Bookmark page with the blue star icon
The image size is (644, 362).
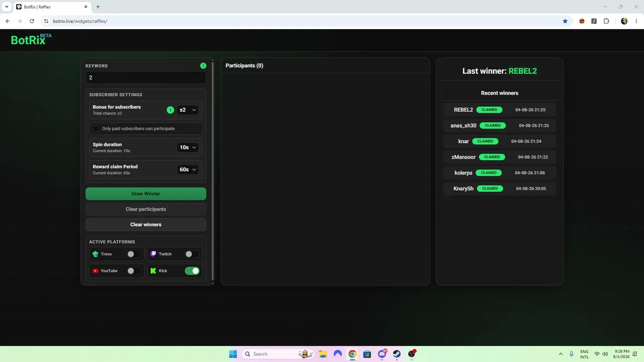coord(565,21)
